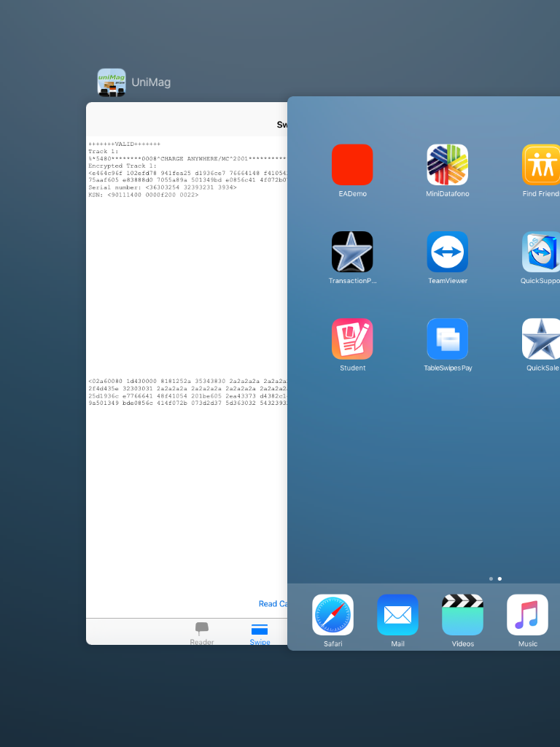Tap the Read Card button
The height and width of the screenshot is (747, 560).
point(273,603)
